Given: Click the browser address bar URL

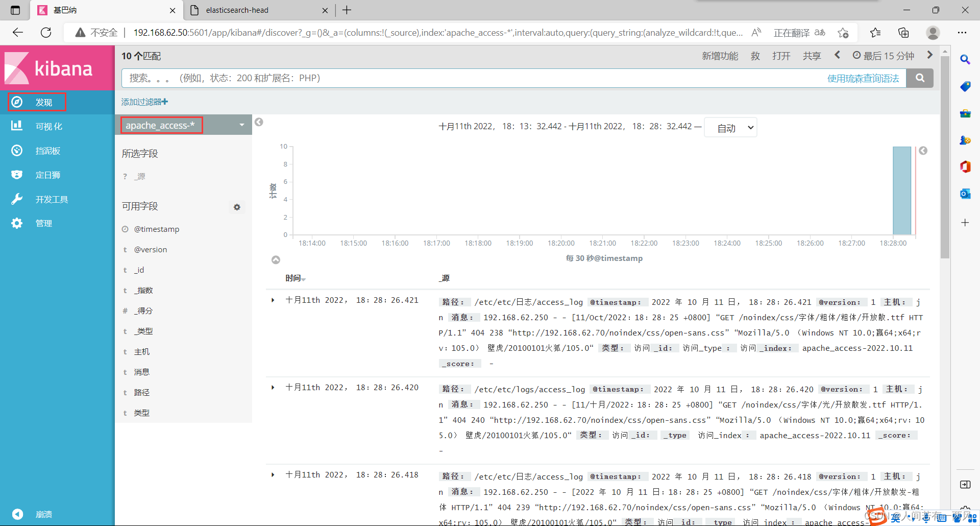Looking at the screenshot, I should 438,33.
